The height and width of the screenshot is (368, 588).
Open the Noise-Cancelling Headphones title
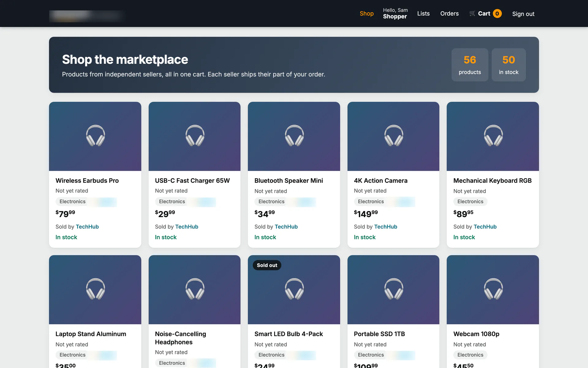point(180,338)
